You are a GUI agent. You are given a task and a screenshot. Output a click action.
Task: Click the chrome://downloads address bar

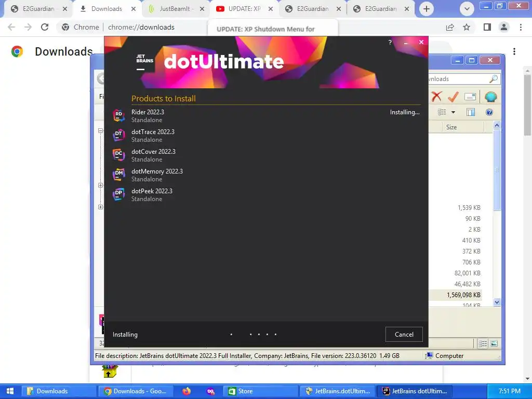click(x=141, y=27)
